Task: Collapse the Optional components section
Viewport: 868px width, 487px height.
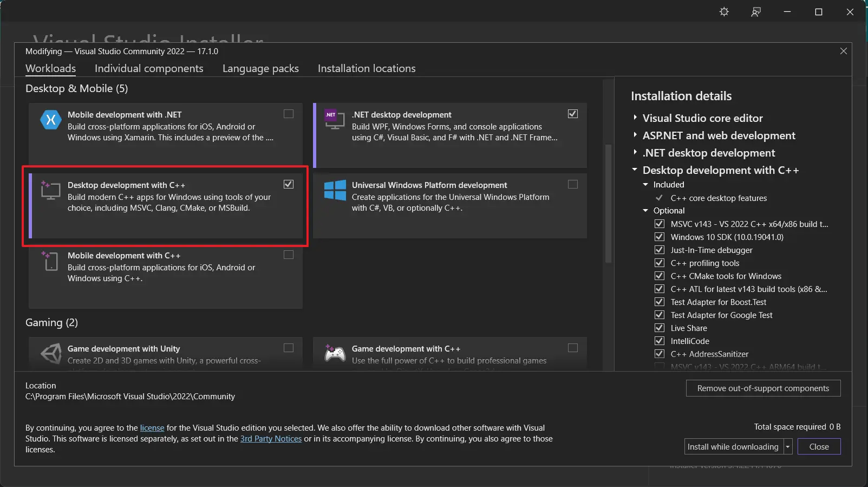Action: coord(645,211)
